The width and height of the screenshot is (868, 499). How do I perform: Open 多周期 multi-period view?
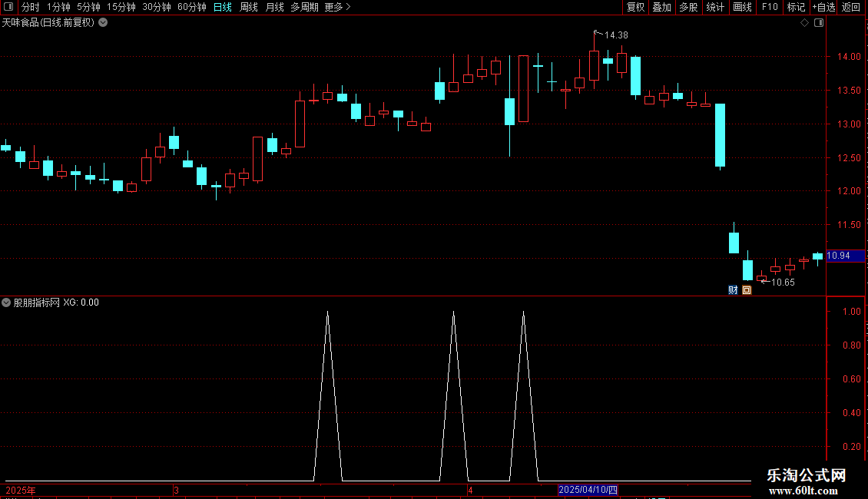click(304, 7)
